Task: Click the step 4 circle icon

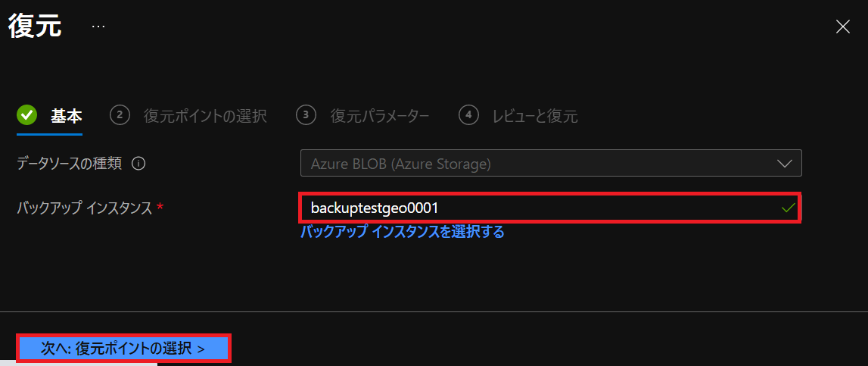Action: [469, 115]
